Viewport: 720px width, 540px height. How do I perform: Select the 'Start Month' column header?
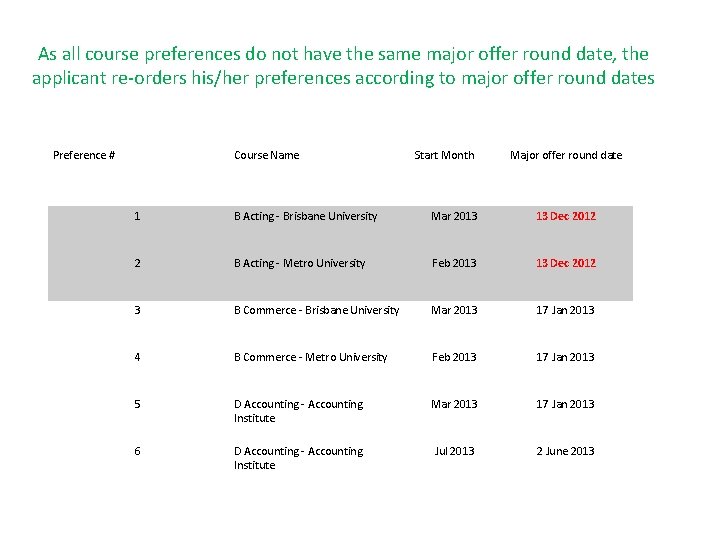[444, 155]
